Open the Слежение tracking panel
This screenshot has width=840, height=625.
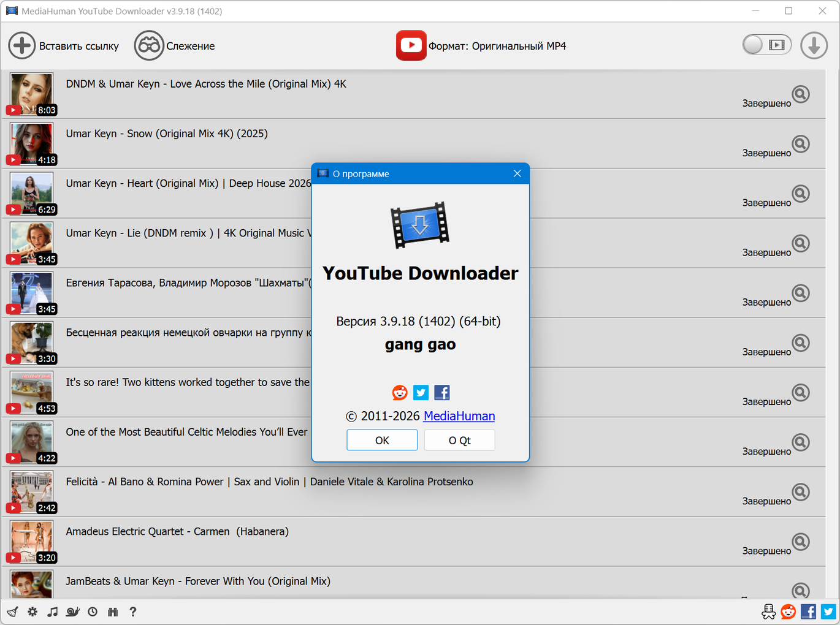point(175,46)
